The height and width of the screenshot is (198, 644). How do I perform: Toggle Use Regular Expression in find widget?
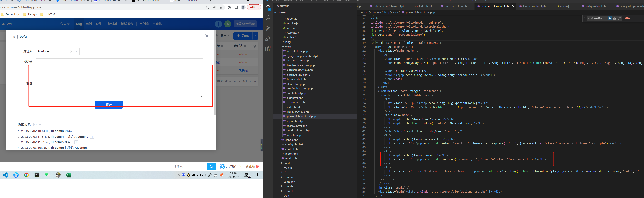(x=619, y=18)
